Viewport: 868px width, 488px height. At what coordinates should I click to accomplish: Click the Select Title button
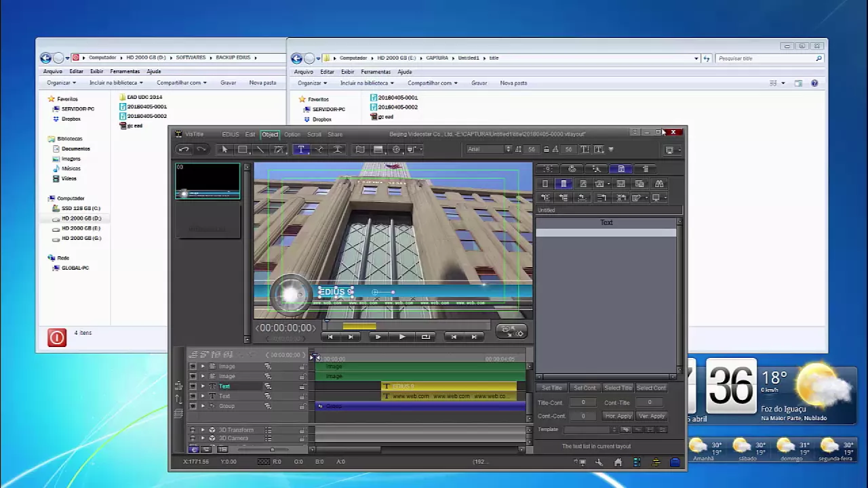coord(618,388)
